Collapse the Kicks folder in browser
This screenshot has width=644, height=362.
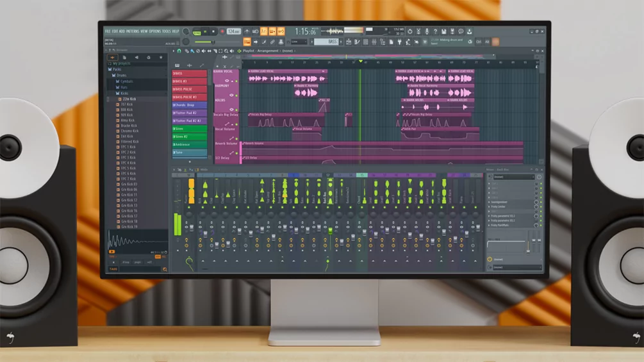(124, 94)
